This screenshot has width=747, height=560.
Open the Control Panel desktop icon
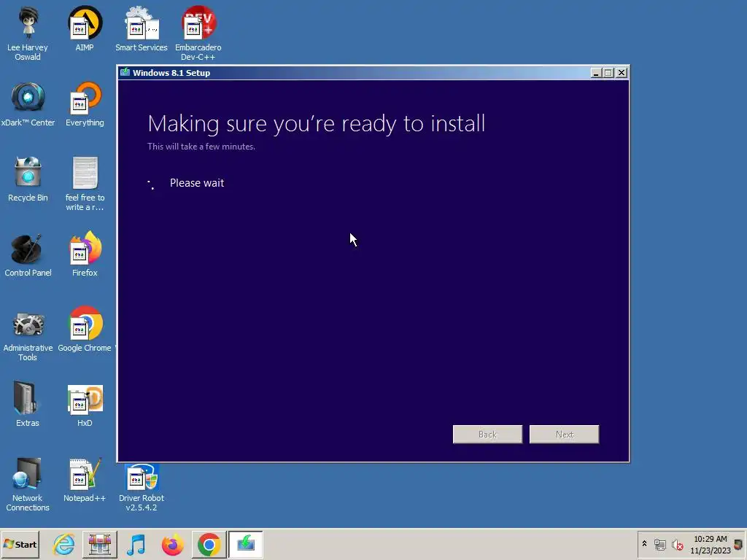coord(28,254)
